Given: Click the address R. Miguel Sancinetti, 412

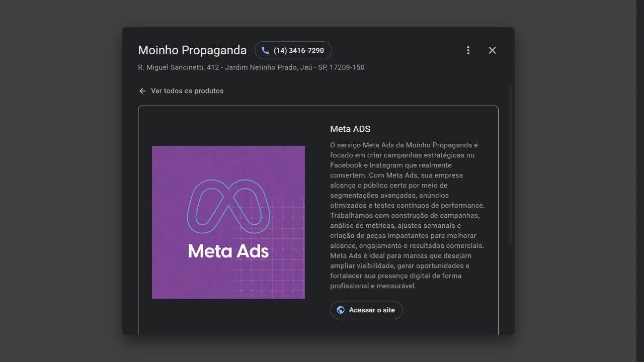Looking at the screenshot, I should [251, 67].
